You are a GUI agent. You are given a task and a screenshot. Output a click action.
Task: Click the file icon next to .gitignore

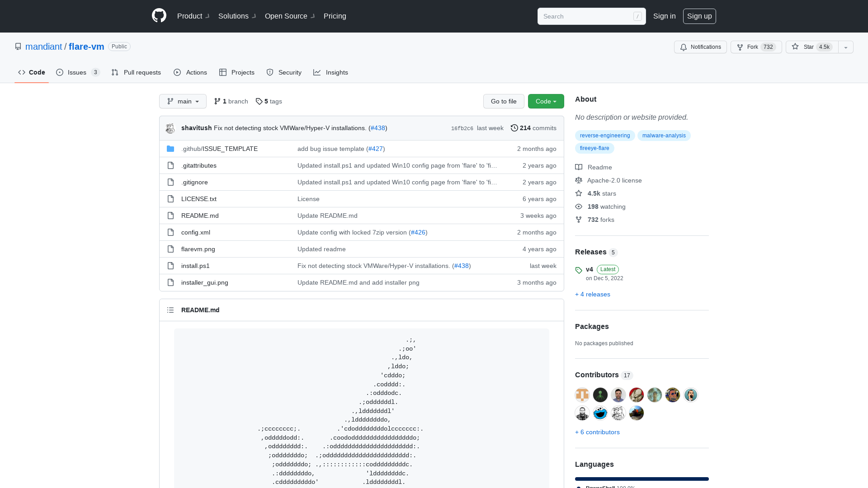[x=170, y=182]
